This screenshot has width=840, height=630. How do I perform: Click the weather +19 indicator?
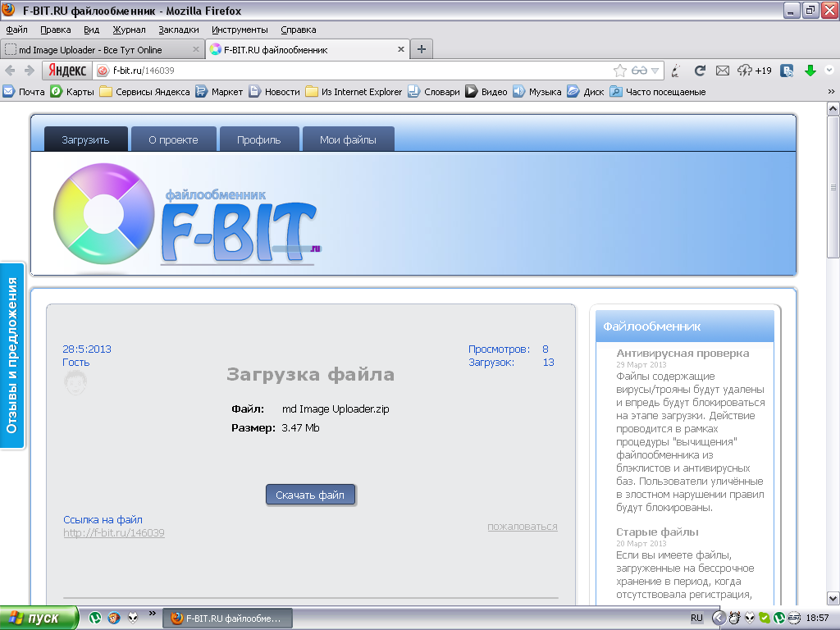pos(755,71)
